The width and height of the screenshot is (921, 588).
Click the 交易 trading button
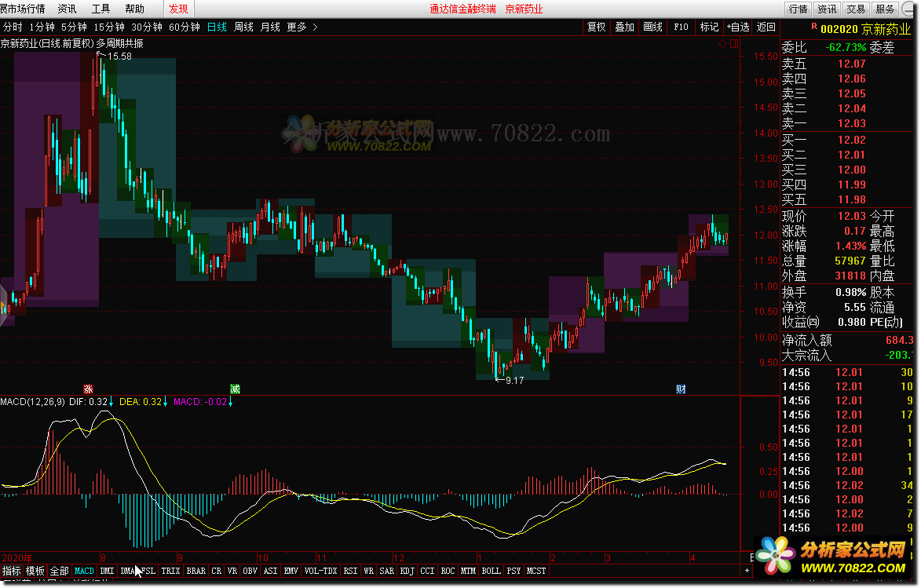pyautogui.click(x=856, y=9)
